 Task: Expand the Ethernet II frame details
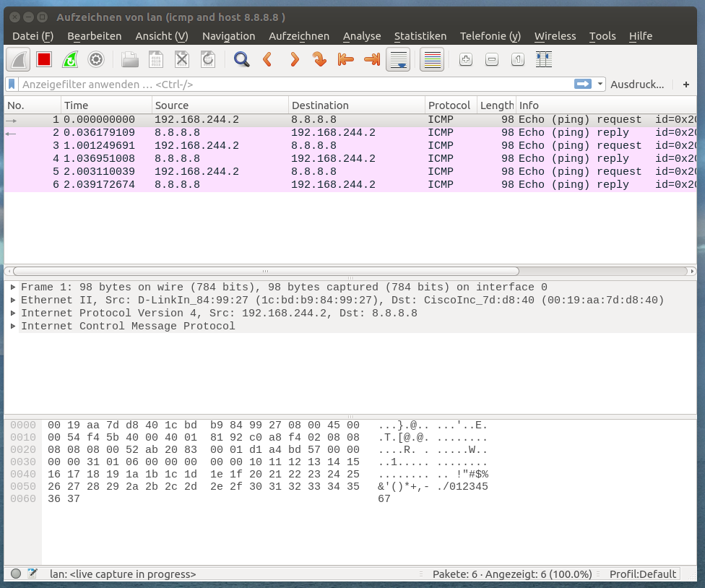coord(12,300)
